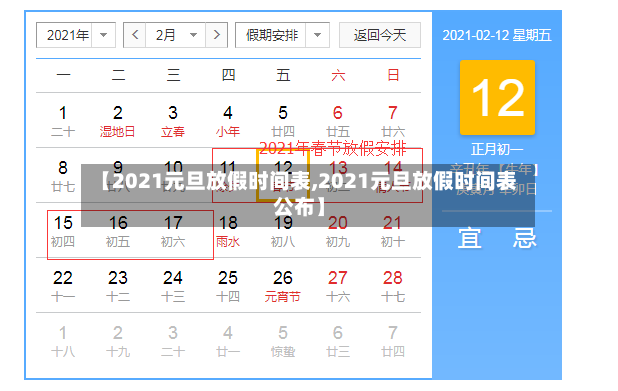Select February 20 (初九)
This screenshot has height=391, width=618.
pyautogui.click(x=338, y=231)
